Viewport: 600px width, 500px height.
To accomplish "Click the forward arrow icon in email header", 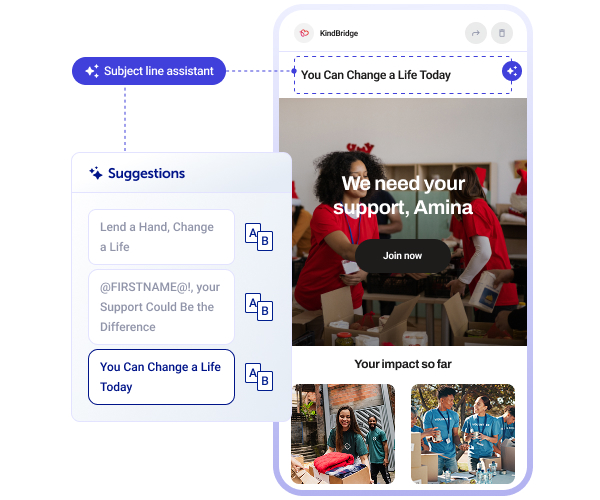I will click(476, 33).
